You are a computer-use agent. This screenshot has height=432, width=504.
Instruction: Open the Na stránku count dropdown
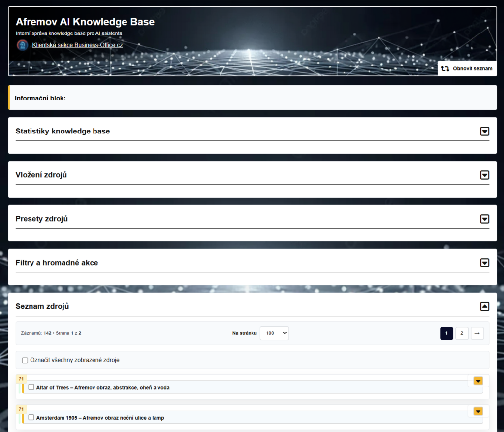click(274, 333)
